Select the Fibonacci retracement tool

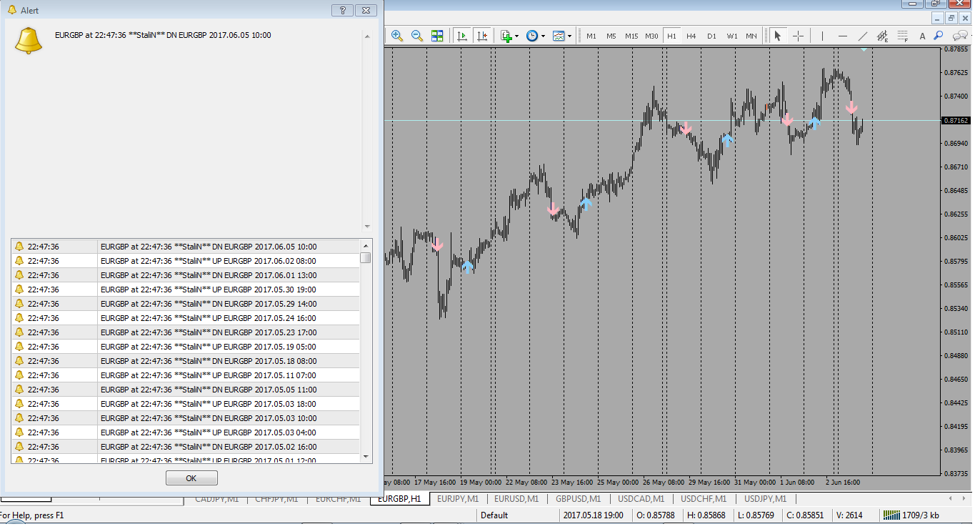[903, 36]
